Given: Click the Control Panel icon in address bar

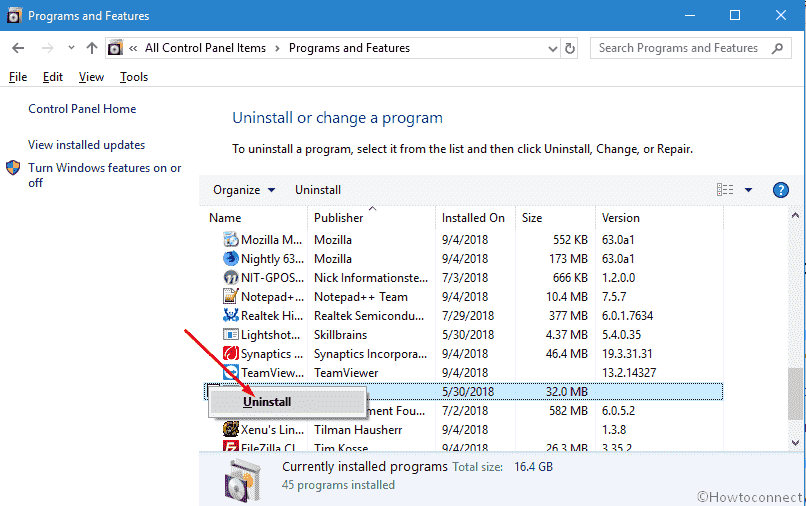Looking at the screenshot, I should [115, 48].
